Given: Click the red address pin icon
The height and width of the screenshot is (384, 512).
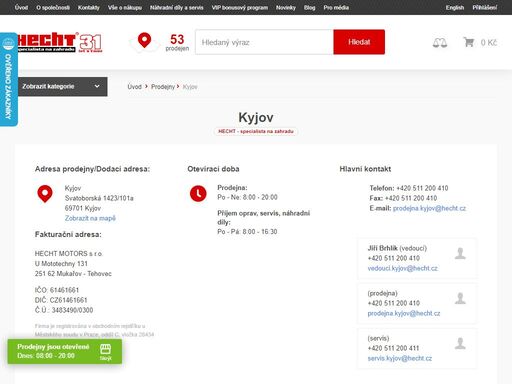Looking at the screenshot, I should [x=45, y=194].
